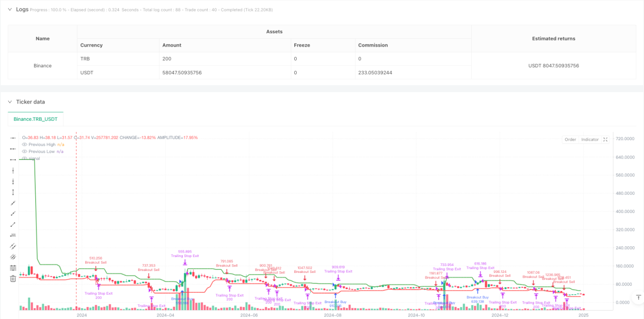Select the Fibonacci retracement lines tool
This screenshot has height=319, width=644.
[x=13, y=267]
